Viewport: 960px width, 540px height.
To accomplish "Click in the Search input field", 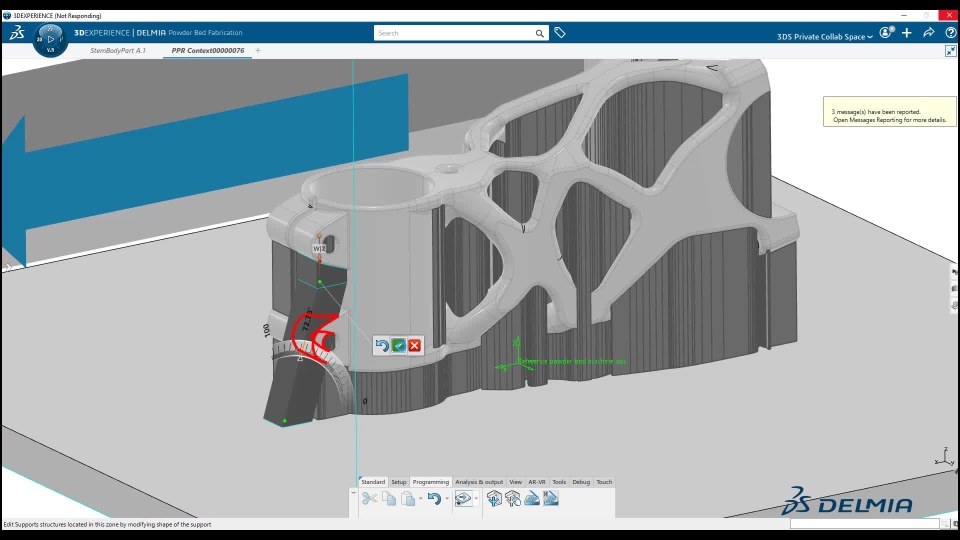I will (454, 33).
